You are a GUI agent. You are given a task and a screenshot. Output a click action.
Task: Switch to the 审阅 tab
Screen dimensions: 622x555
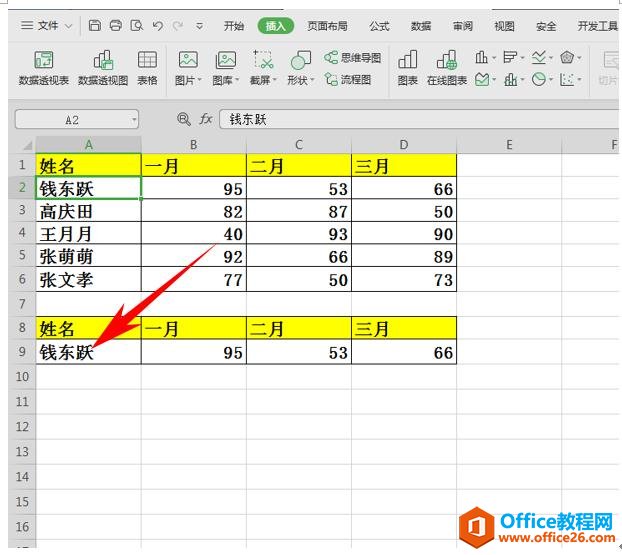463,26
